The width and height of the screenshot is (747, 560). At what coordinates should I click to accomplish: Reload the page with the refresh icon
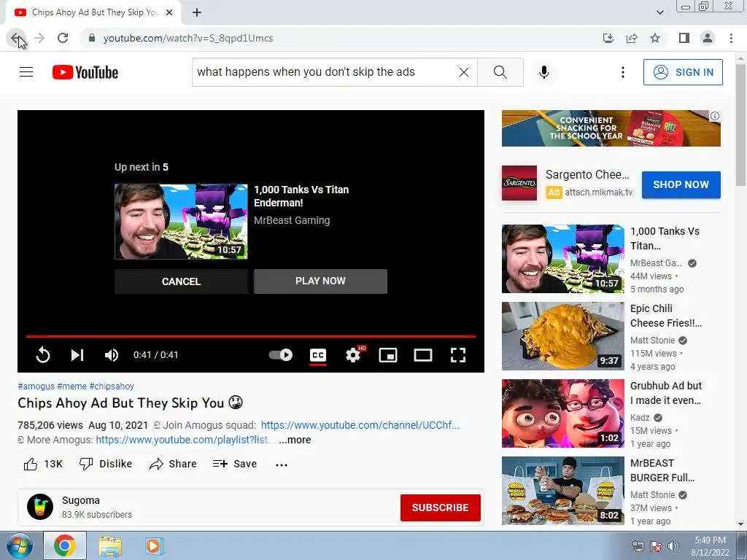(x=63, y=38)
